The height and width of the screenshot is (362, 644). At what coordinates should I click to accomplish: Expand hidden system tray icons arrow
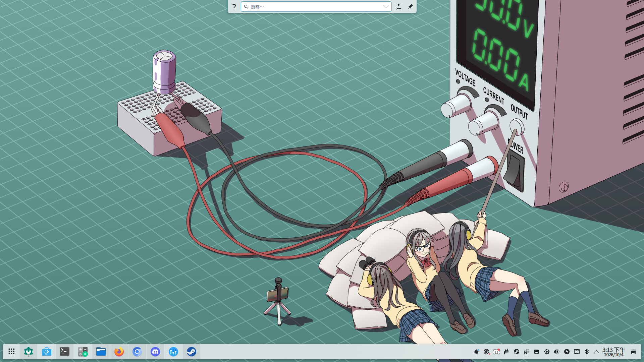596,352
